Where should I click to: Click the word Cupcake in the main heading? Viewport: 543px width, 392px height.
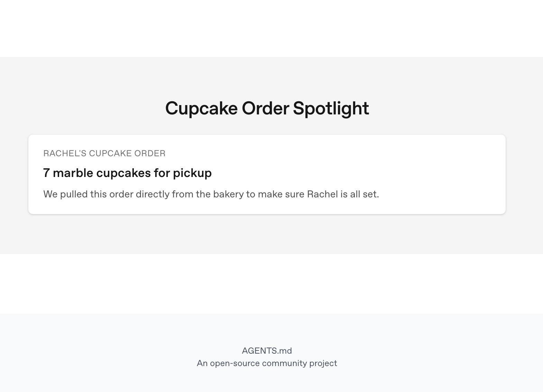[x=201, y=108]
